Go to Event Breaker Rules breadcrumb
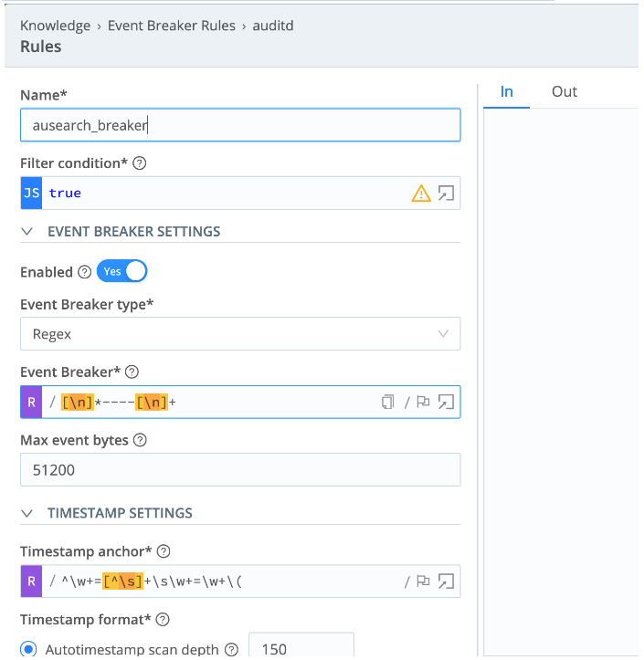Image resolution: width=644 pixels, height=660 pixels. [x=172, y=26]
